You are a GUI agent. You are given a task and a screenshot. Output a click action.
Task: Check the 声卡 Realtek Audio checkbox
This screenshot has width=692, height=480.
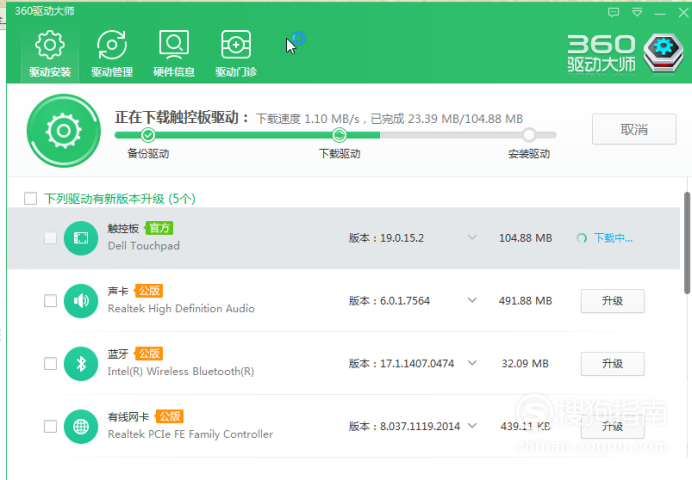(x=50, y=301)
